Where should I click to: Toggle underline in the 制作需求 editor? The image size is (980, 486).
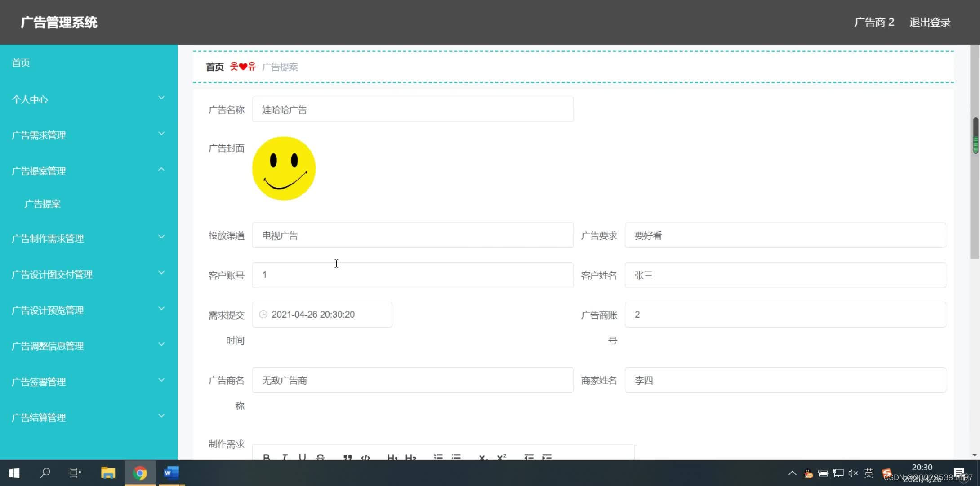303,457
